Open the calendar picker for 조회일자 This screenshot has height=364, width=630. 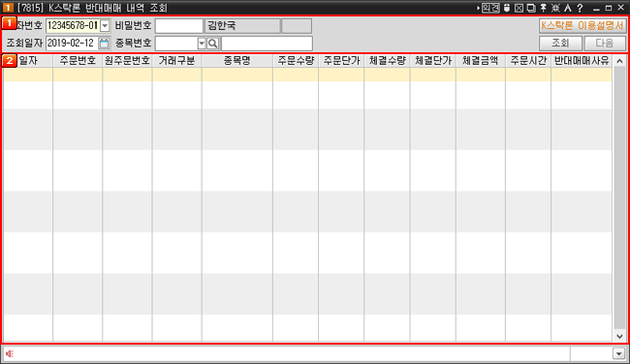(x=104, y=43)
